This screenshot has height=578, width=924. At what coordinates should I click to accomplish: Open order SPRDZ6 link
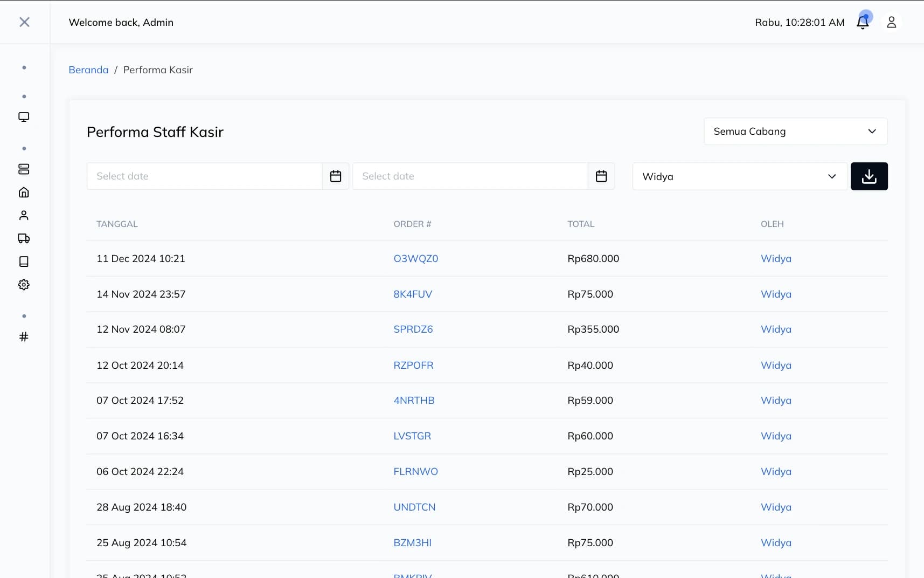point(413,329)
